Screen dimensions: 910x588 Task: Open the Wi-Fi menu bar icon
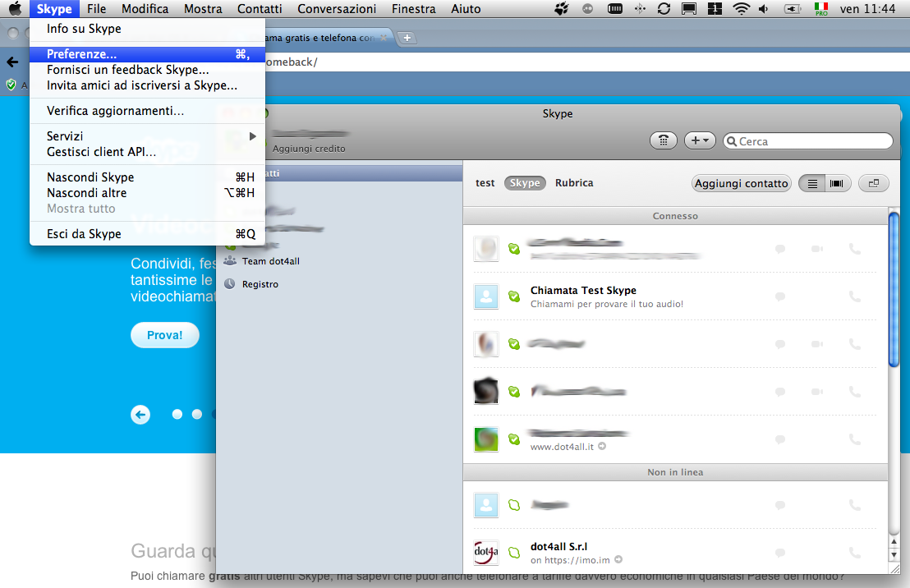tap(741, 9)
